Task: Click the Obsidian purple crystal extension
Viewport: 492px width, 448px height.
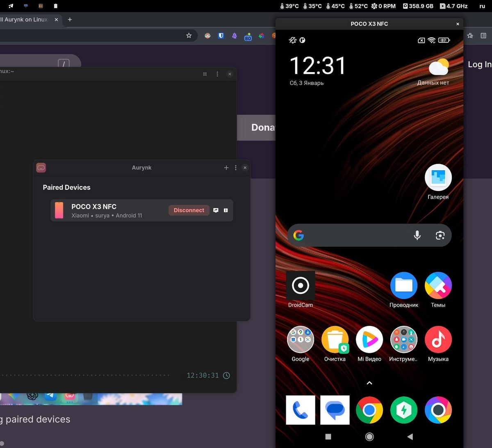Action: pos(235,36)
